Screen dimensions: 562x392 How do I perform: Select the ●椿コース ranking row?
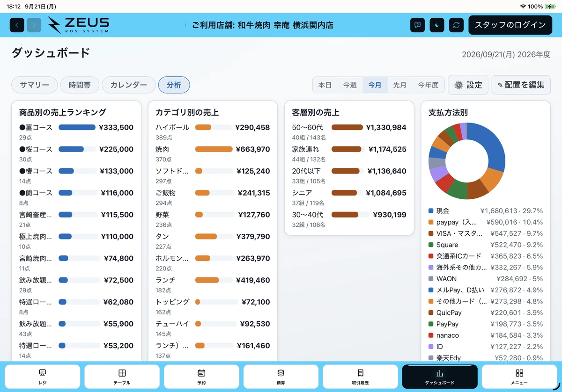(76, 175)
